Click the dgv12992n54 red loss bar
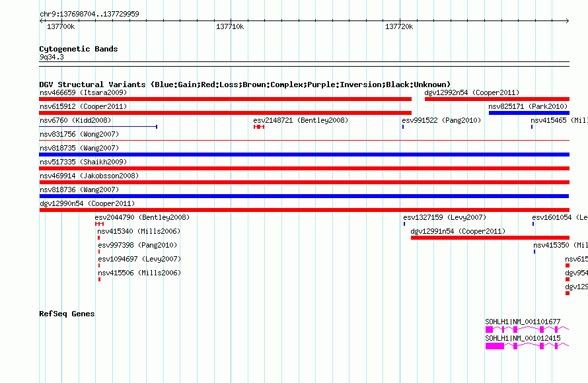This screenshot has height=383, width=588. [497, 99]
